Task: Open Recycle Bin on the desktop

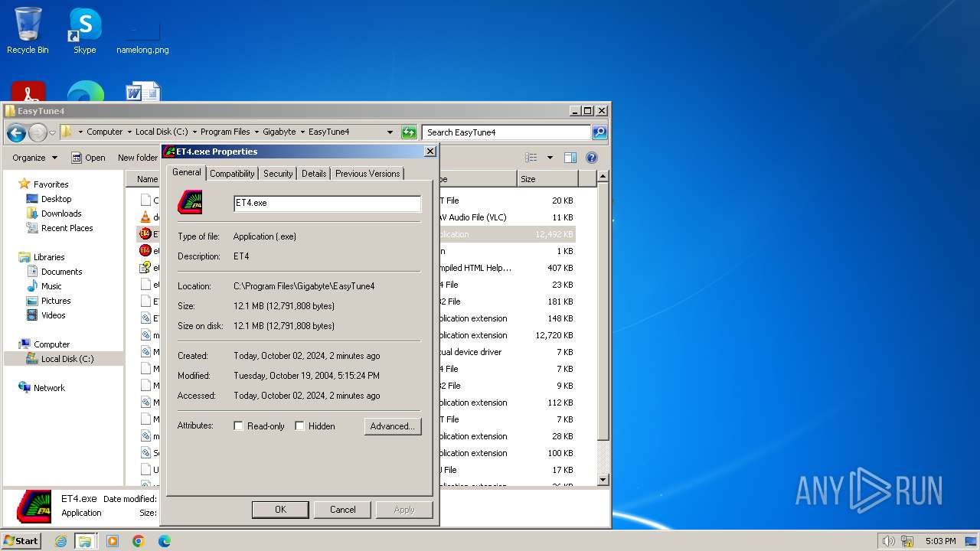Action: 28,31
